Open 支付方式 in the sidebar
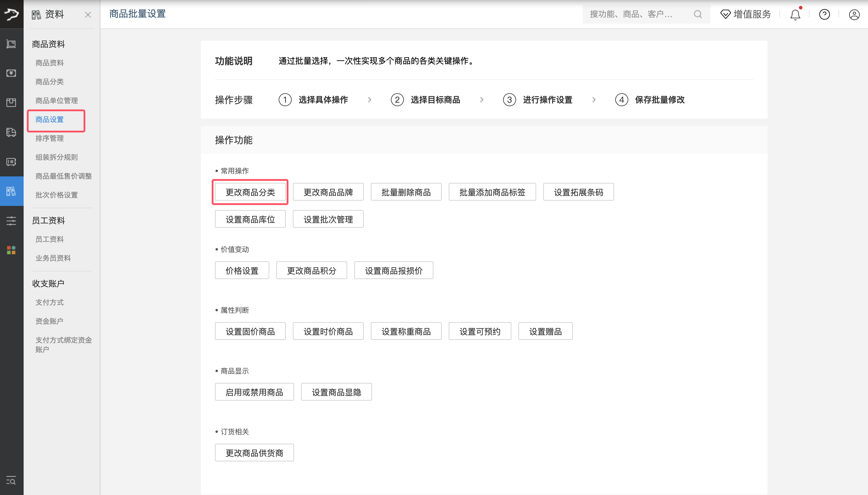 click(50, 302)
